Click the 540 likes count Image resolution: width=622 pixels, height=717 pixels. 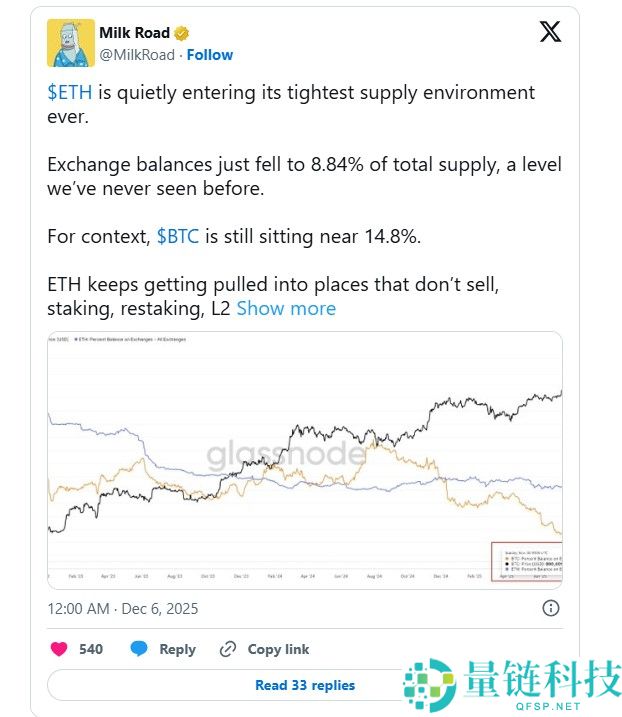(x=91, y=649)
